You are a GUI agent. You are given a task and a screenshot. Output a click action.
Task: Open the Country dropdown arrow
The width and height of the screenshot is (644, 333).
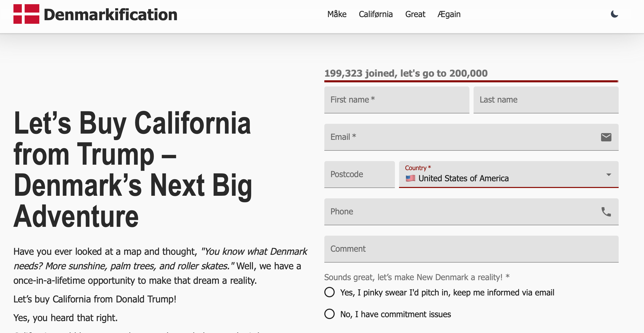point(609,175)
